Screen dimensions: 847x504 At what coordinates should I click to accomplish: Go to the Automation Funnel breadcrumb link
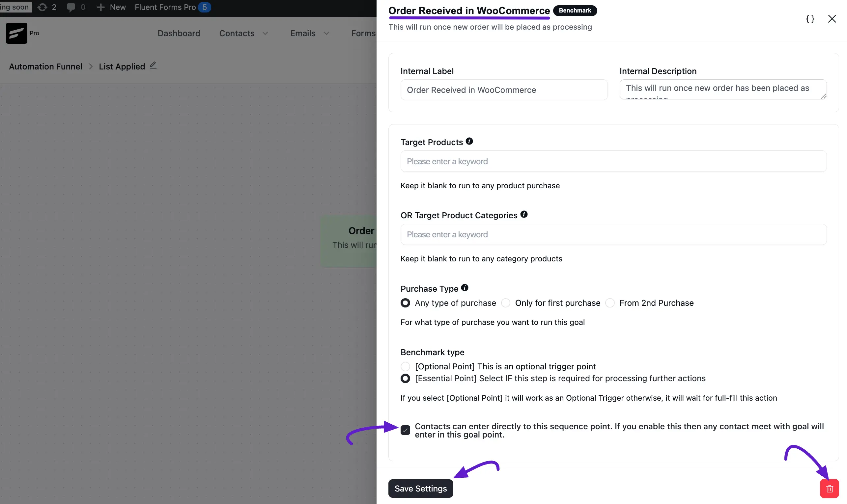click(45, 66)
